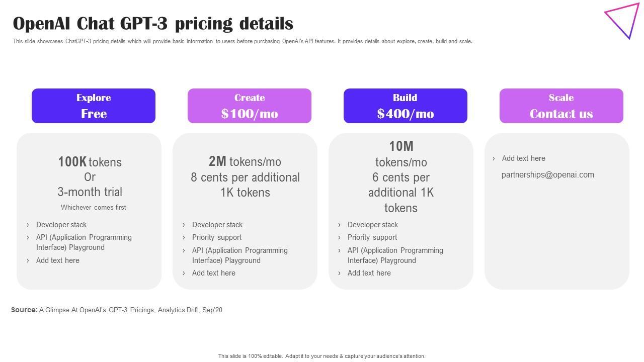The image size is (644, 362).
Task: Choose the Build $400/mo plan header
Action: [x=406, y=106]
